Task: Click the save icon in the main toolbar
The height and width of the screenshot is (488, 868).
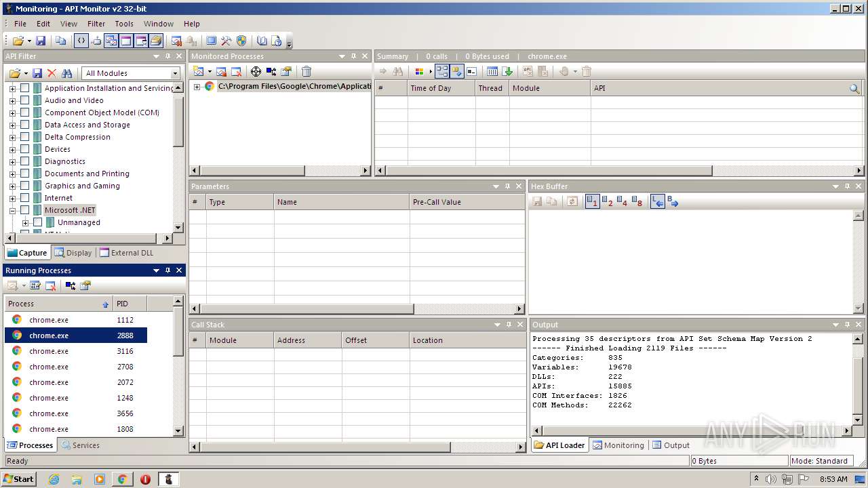Action: 41,41
